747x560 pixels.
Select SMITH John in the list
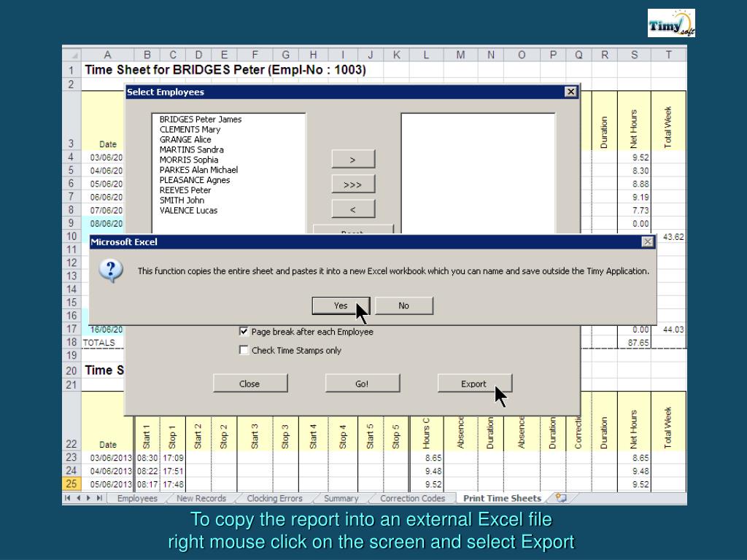tap(182, 201)
